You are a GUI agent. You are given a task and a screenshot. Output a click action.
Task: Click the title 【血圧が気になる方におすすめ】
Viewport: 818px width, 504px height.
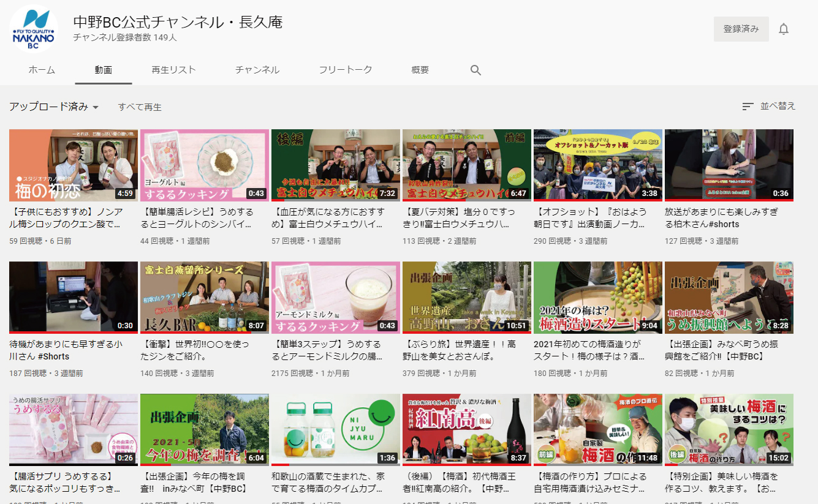click(x=329, y=218)
